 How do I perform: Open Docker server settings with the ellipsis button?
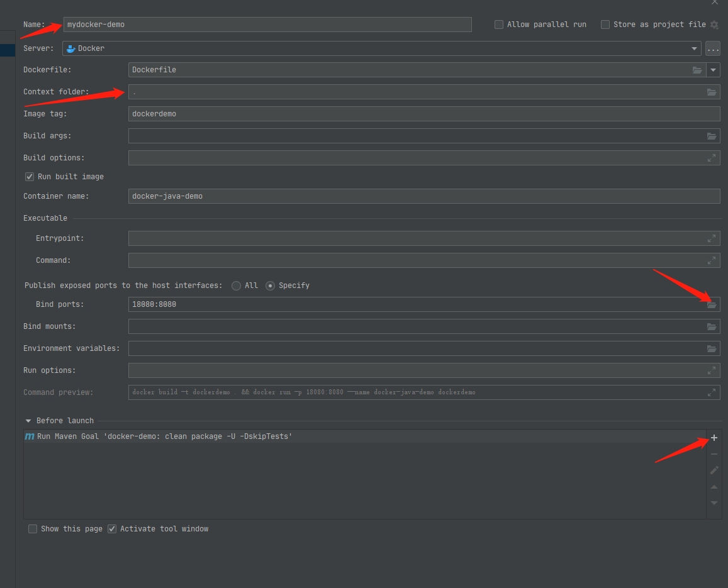[x=713, y=48]
